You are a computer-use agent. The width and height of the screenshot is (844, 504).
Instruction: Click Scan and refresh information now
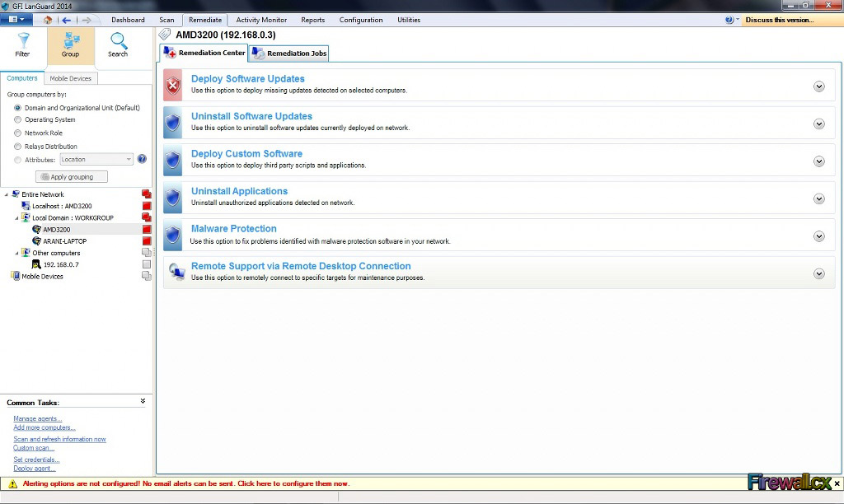click(59, 439)
